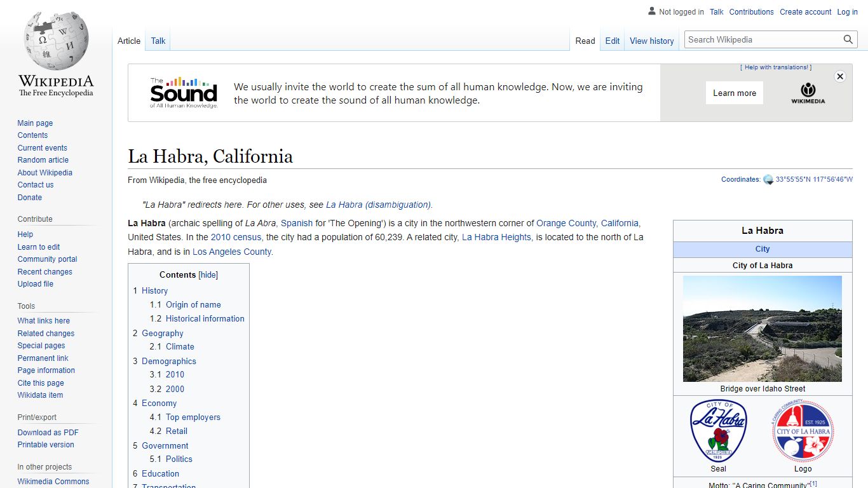
Task: Open the Contributions link
Action: pos(752,12)
